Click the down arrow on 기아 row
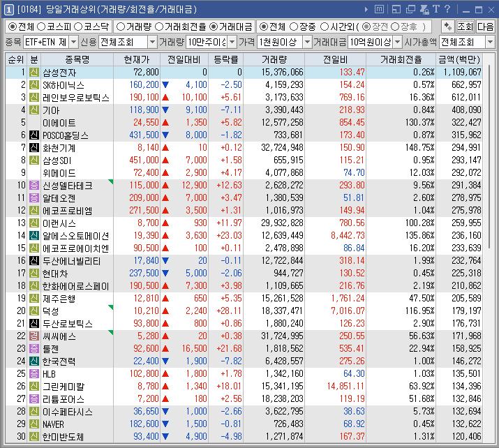Screen dimensions: 499x448 tap(165, 110)
